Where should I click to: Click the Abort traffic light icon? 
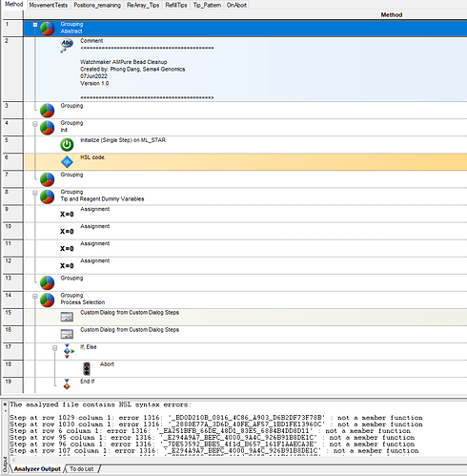point(87,369)
